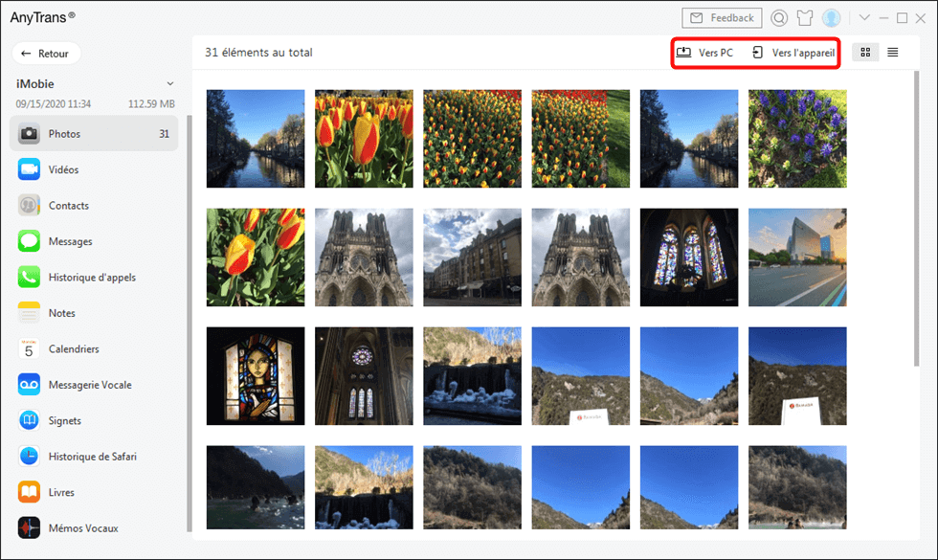
Task: Open the Messagerie Vocale voicemail icon
Action: (29, 385)
